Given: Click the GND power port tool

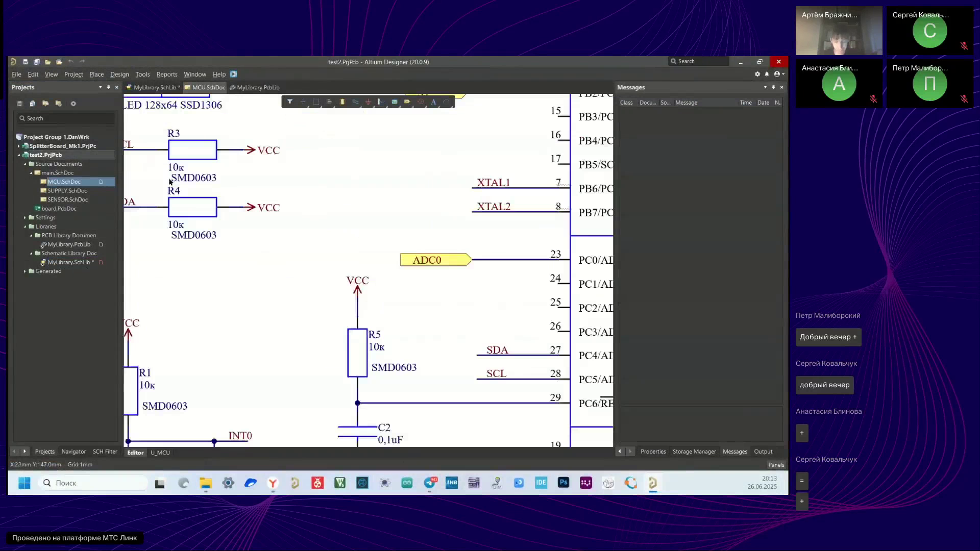Looking at the screenshot, I should coord(368,102).
